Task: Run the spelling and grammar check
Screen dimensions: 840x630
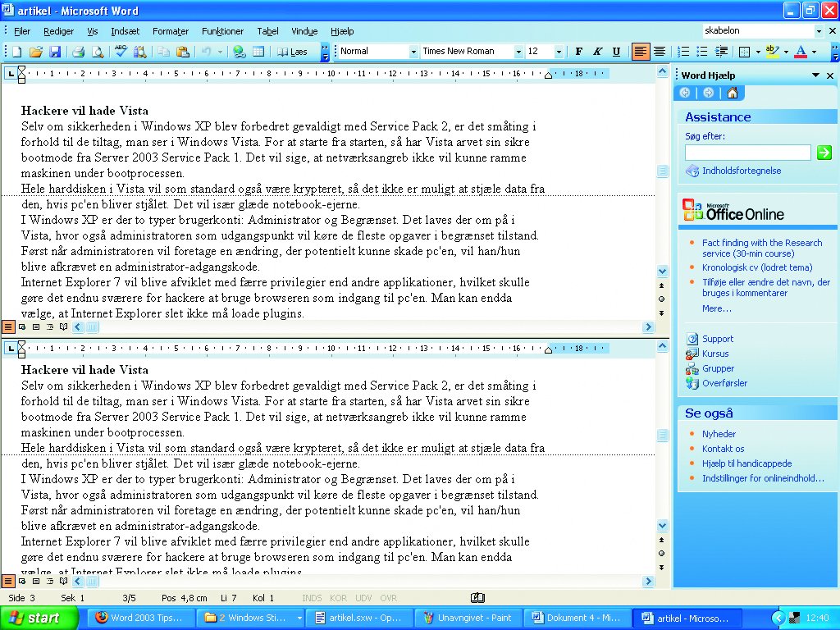Action: coord(121,52)
